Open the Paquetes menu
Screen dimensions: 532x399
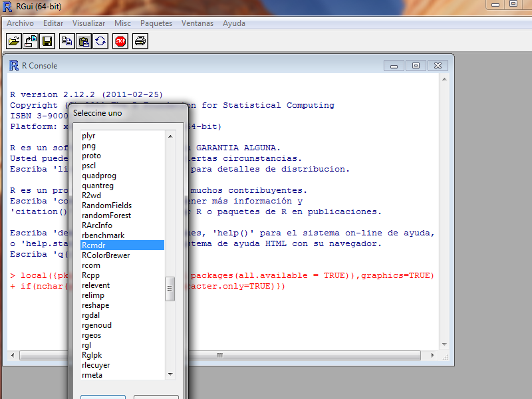pyautogui.click(x=156, y=23)
